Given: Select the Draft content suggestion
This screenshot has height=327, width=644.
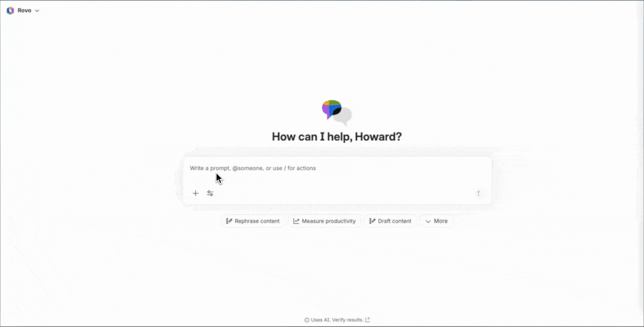Looking at the screenshot, I should pyautogui.click(x=390, y=221).
